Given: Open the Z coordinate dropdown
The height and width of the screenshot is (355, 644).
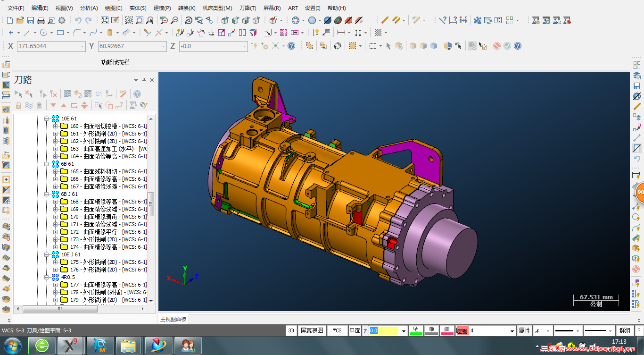Looking at the screenshot, I should 244,46.
